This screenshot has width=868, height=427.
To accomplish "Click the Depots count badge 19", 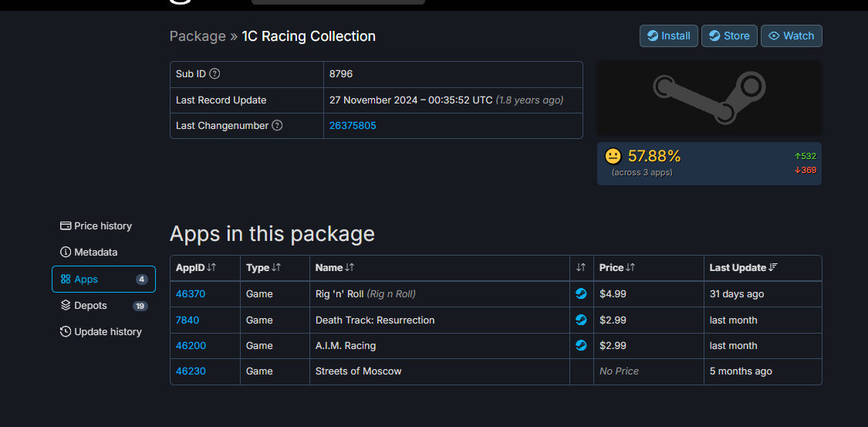I will [x=140, y=307].
